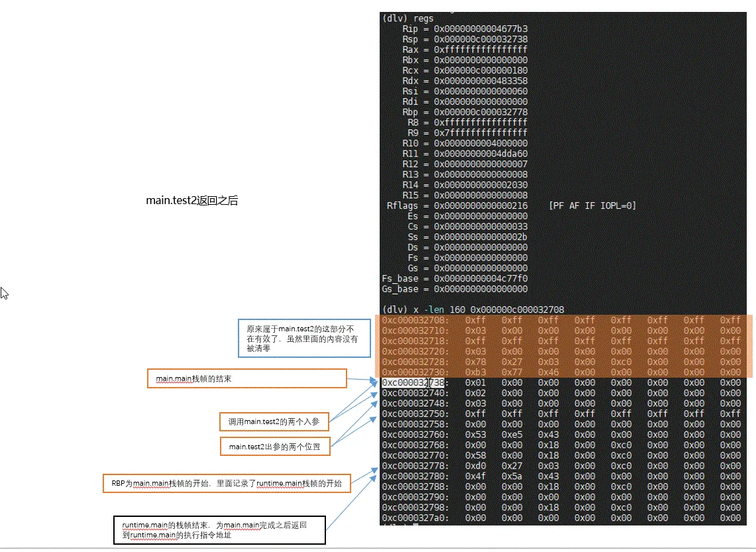Click memory address label 0xc000032718

point(415,341)
